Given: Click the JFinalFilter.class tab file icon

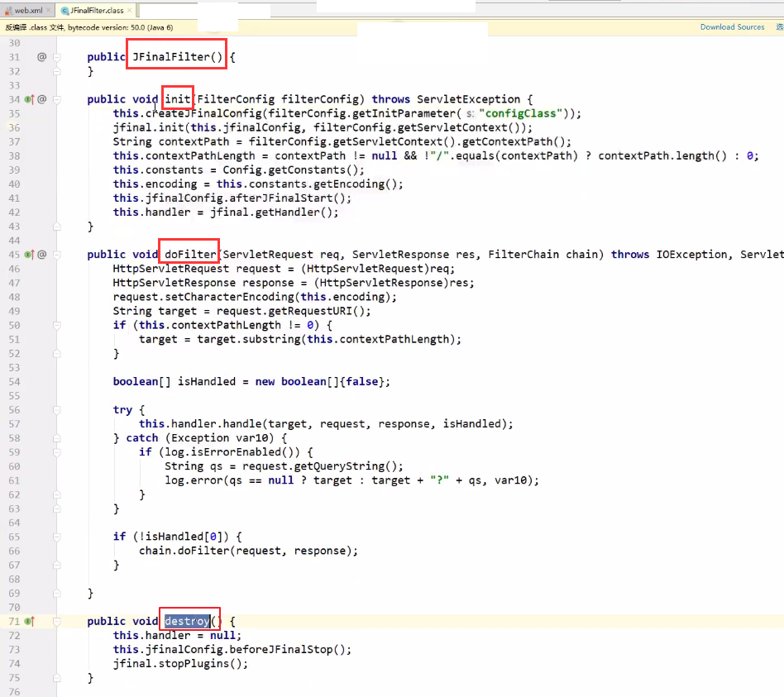Looking at the screenshot, I should pos(65,11).
